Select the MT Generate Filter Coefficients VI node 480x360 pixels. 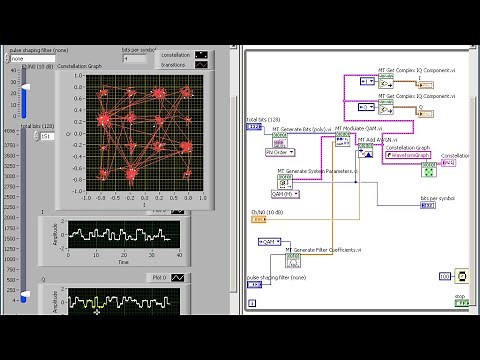tap(293, 260)
